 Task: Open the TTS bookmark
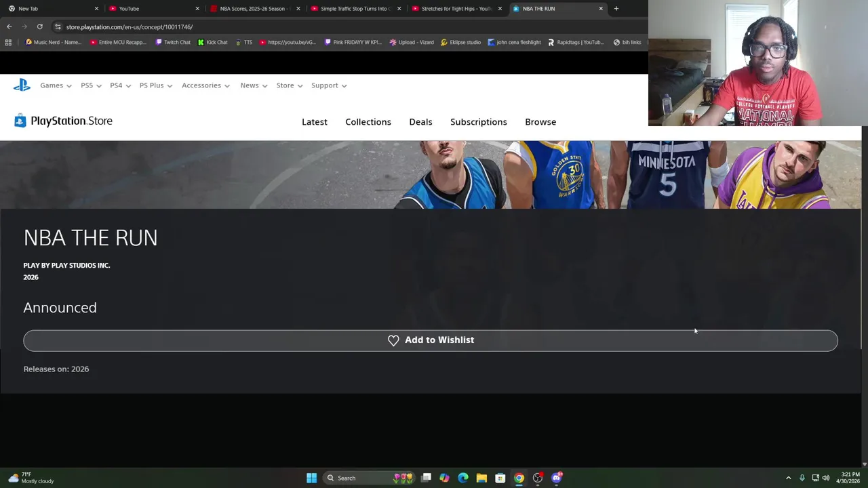point(243,42)
